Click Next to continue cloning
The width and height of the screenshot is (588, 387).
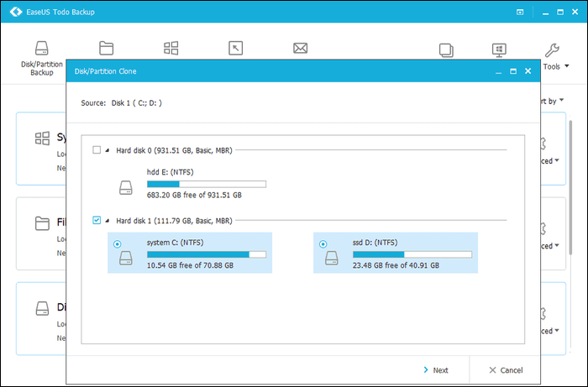coord(435,370)
